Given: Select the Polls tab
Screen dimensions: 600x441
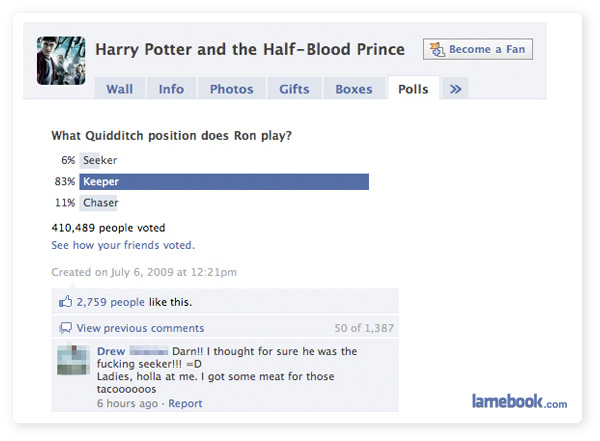Looking at the screenshot, I should click(x=412, y=89).
